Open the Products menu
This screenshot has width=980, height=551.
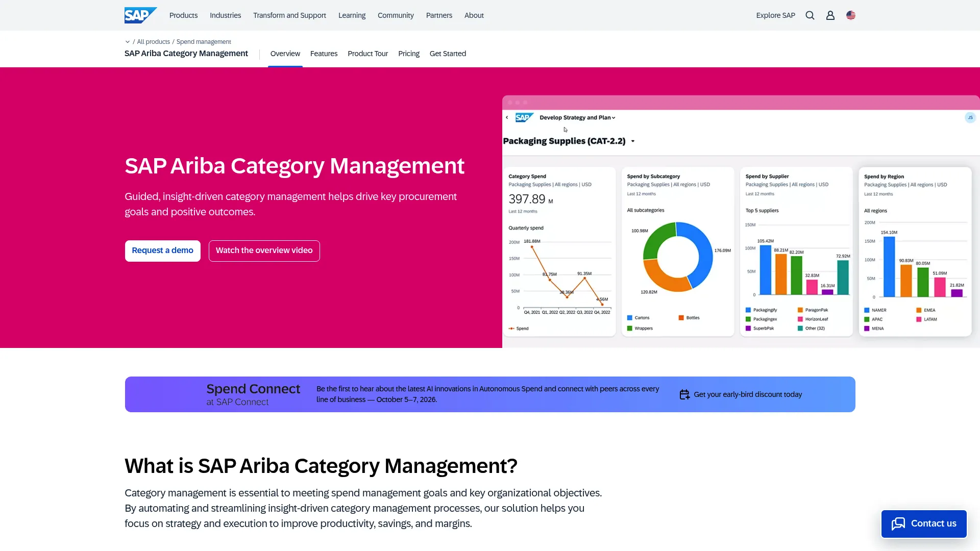pos(183,15)
